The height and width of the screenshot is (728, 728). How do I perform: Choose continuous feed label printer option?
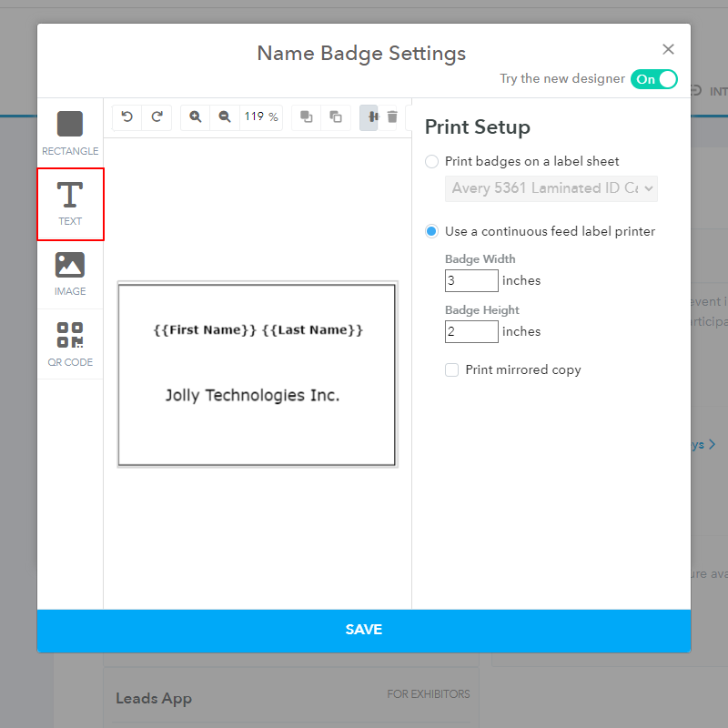point(432,232)
